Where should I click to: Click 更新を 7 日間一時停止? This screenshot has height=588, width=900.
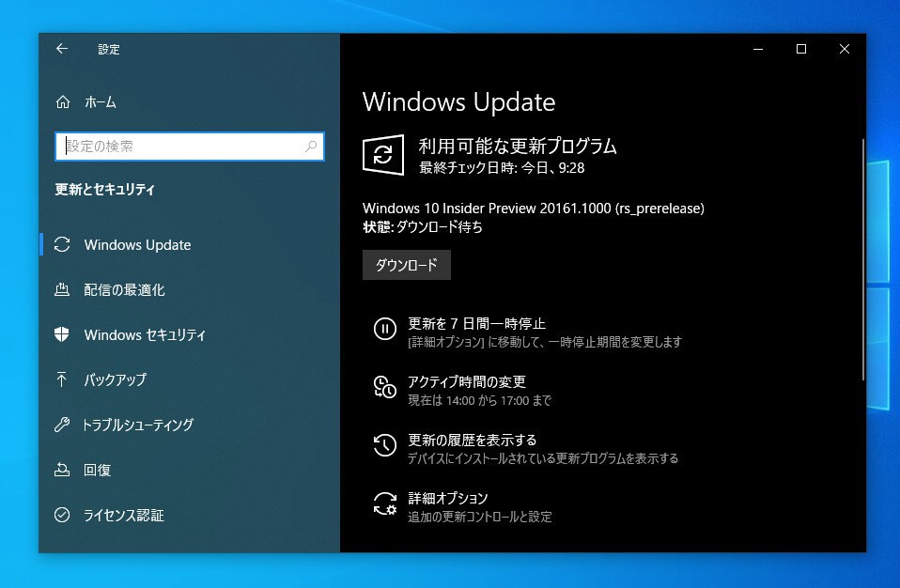[476, 323]
